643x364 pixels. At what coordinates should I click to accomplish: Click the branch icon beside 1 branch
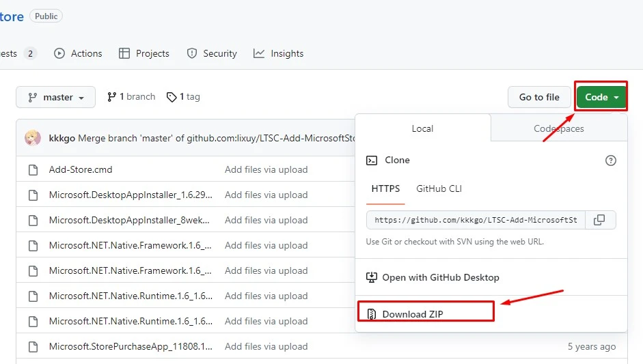pyautogui.click(x=112, y=97)
